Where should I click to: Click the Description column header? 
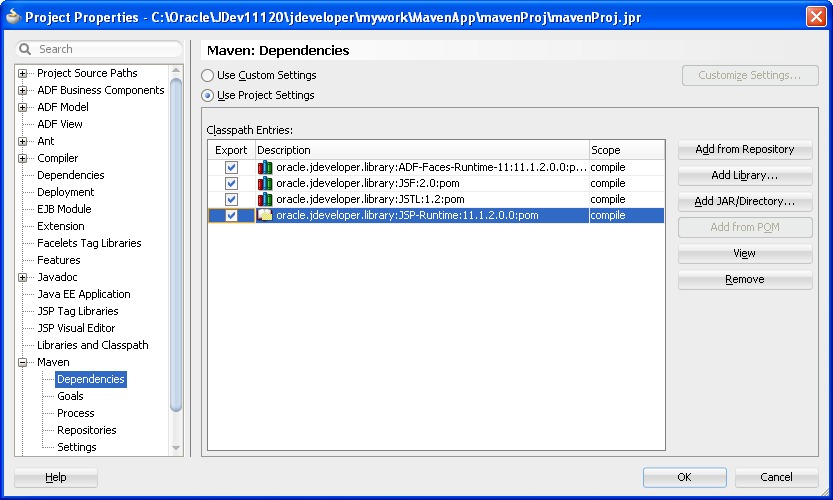[422, 150]
